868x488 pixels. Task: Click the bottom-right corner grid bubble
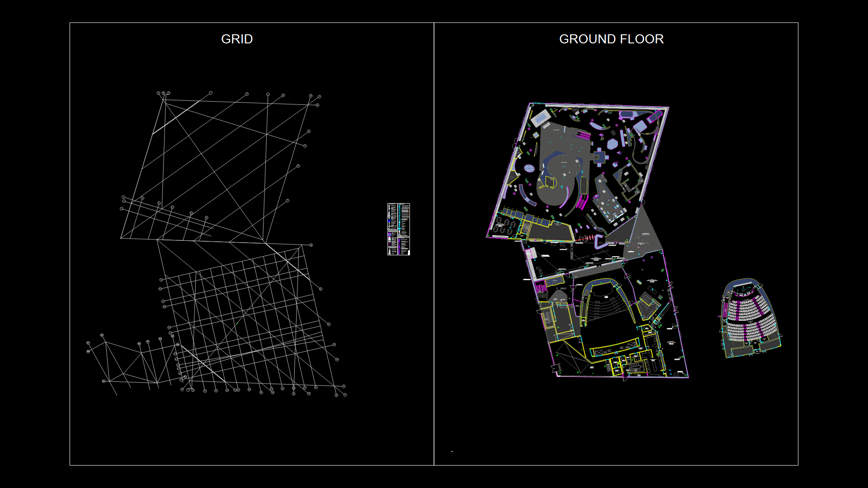click(x=345, y=395)
